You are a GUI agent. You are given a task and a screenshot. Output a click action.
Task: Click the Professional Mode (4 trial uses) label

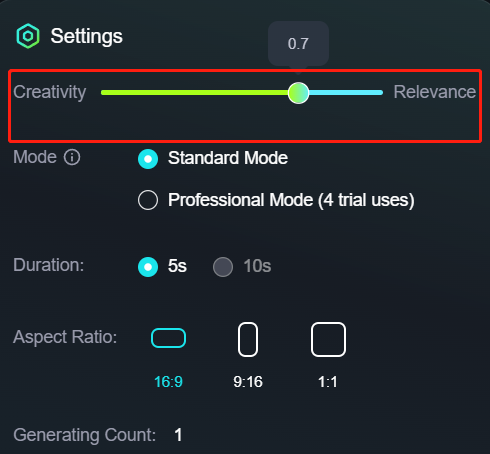[x=291, y=200]
